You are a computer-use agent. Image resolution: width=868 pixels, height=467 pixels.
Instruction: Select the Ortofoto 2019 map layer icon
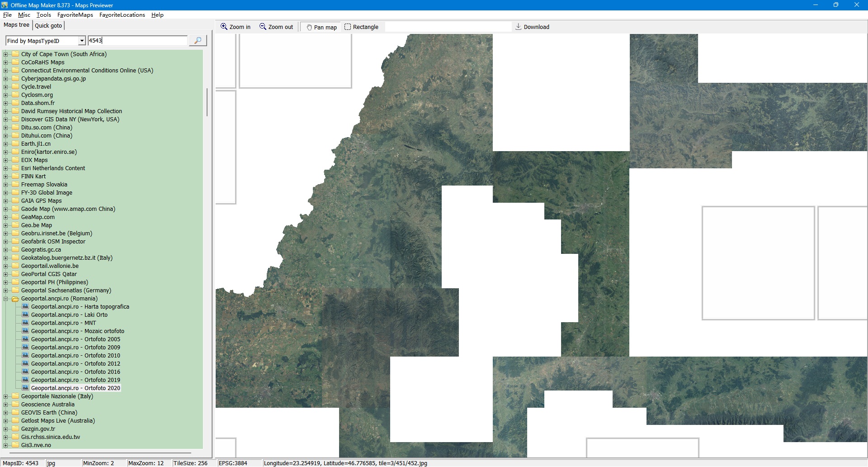tap(25, 380)
